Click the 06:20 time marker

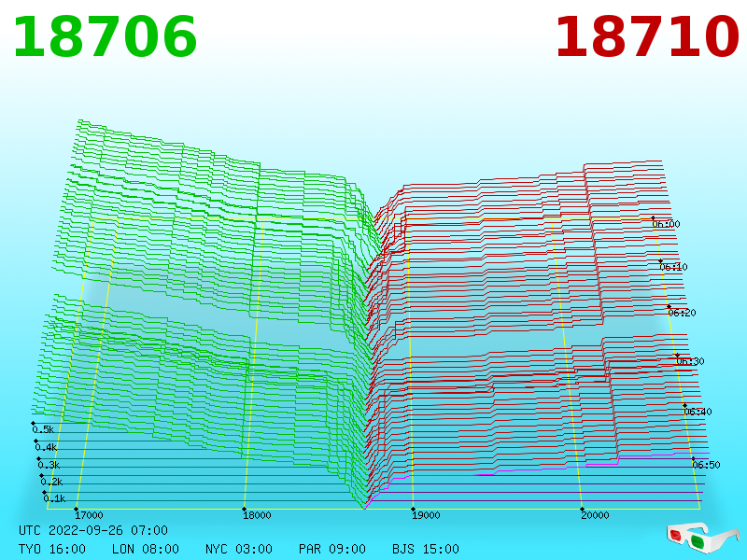point(683,313)
